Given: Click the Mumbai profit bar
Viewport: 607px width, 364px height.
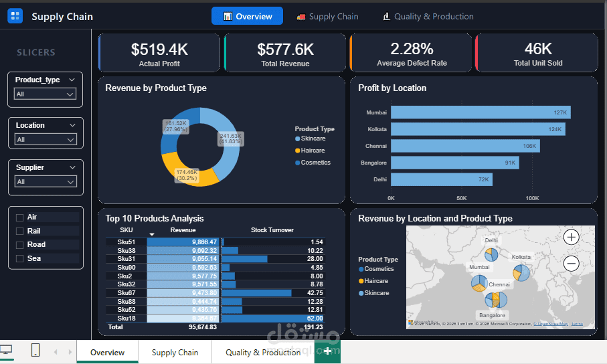Looking at the screenshot, I should (x=481, y=112).
